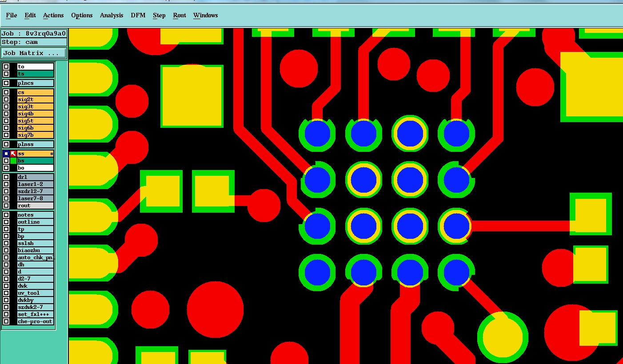623x364 pixels.
Task: Select the biaozhu layer name
Action: (x=35, y=250)
